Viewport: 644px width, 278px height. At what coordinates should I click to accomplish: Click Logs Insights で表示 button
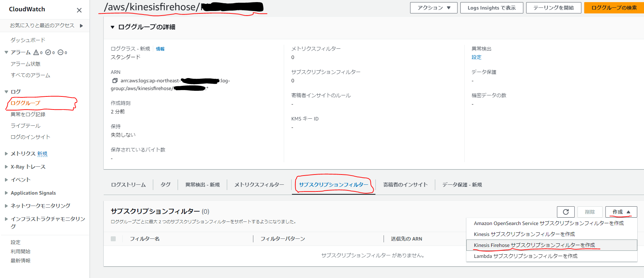pos(491,8)
